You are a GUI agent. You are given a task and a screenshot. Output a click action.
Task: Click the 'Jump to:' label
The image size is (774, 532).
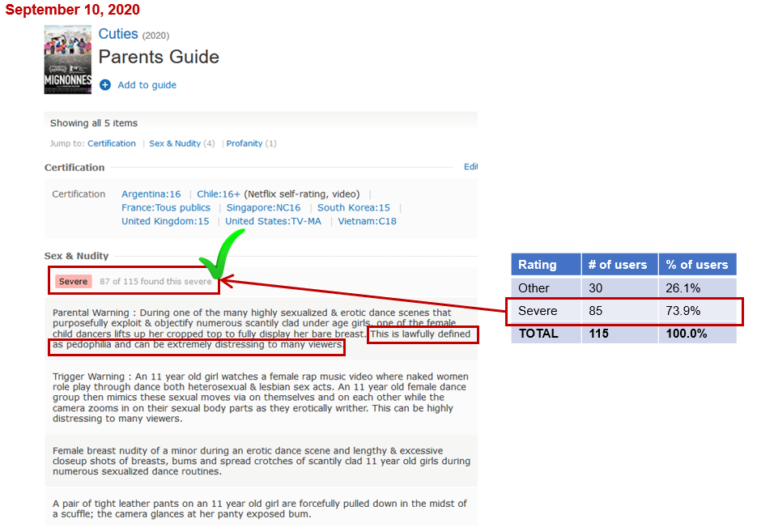click(67, 143)
